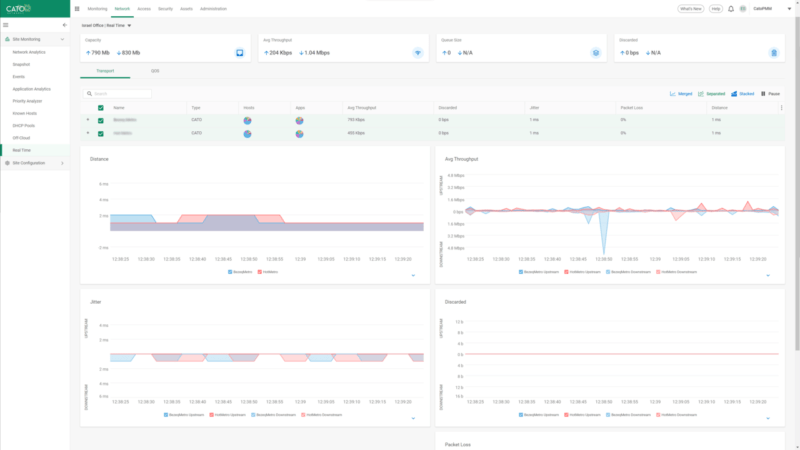
Task: Click the hamburger menu icon in the sidebar
Action: 8,24
